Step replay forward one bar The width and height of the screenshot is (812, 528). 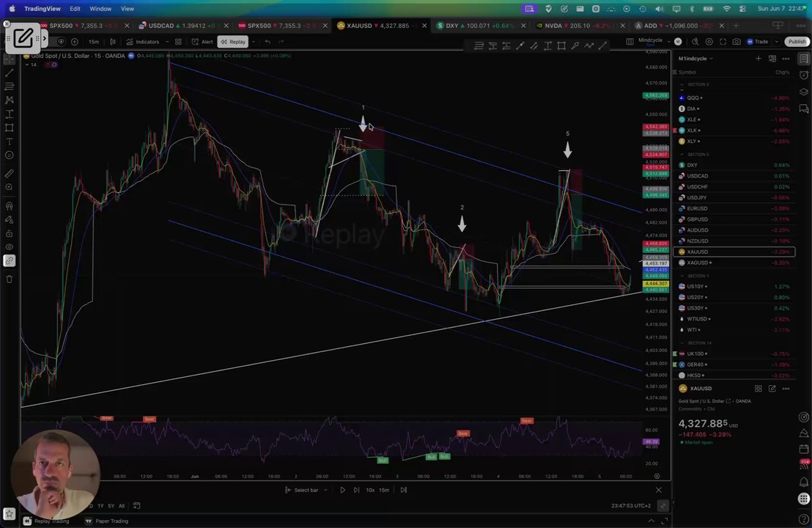tap(356, 490)
